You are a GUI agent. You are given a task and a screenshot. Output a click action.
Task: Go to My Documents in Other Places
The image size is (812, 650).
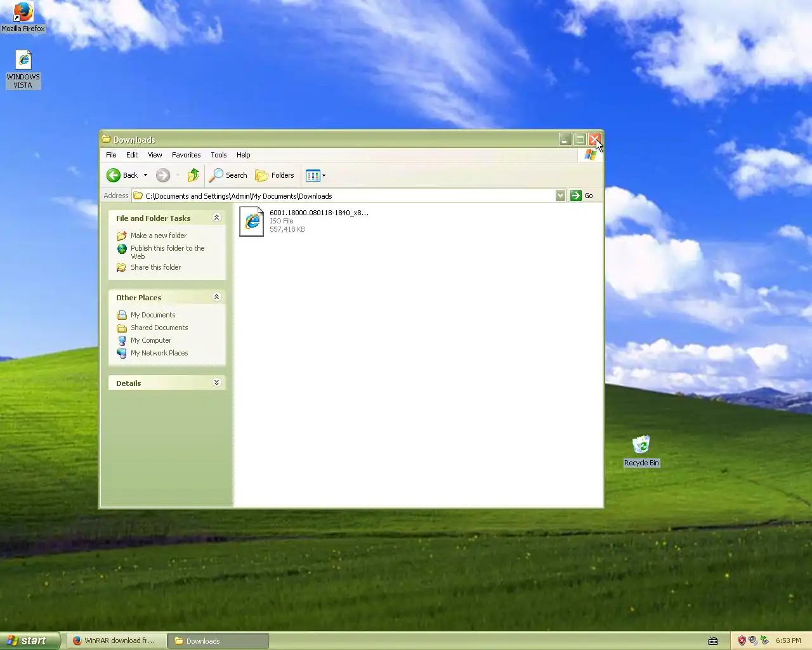pos(153,315)
